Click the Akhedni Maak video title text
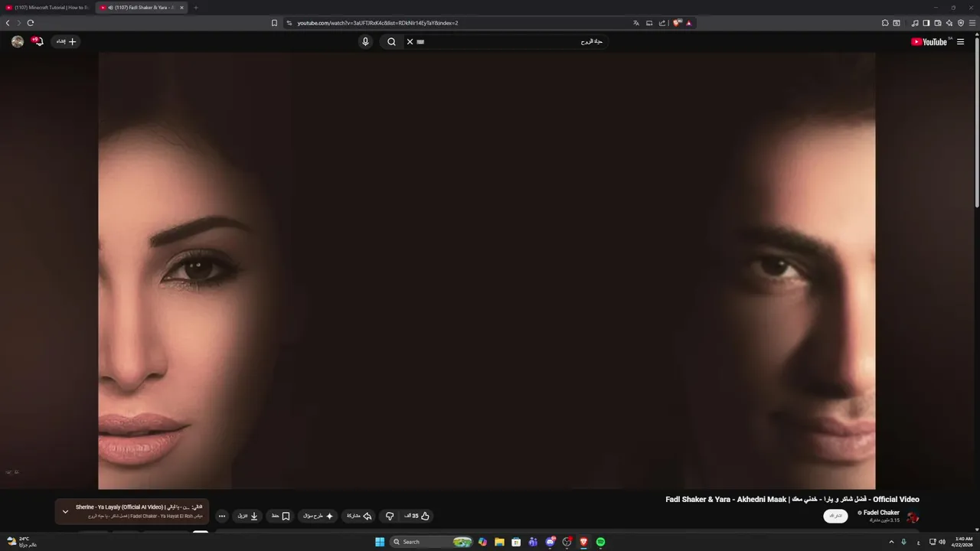 pyautogui.click(x=792, y=500)
